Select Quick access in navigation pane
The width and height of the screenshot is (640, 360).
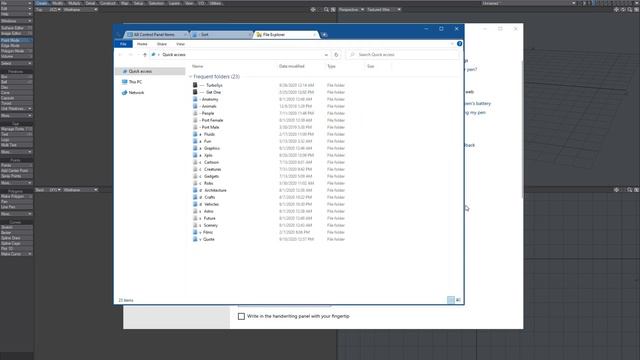pyautogui.click(x=151, y=71)
